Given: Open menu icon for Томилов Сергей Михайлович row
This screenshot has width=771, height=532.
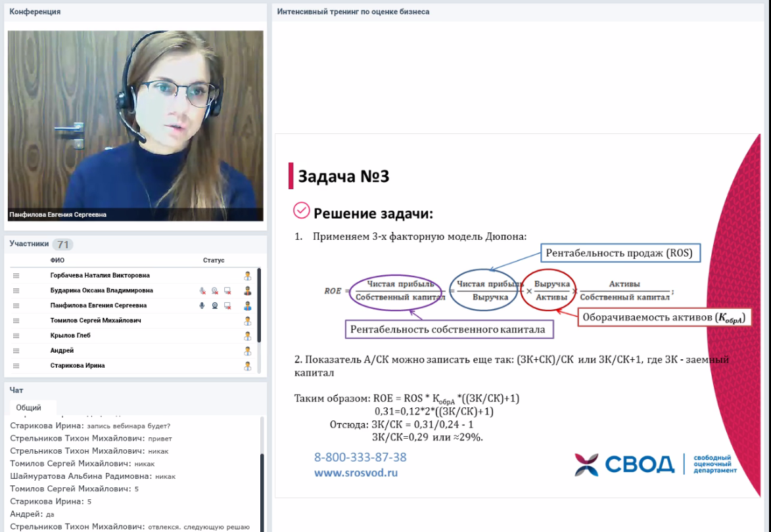Looking at the screenshot, I should [16, 321].
